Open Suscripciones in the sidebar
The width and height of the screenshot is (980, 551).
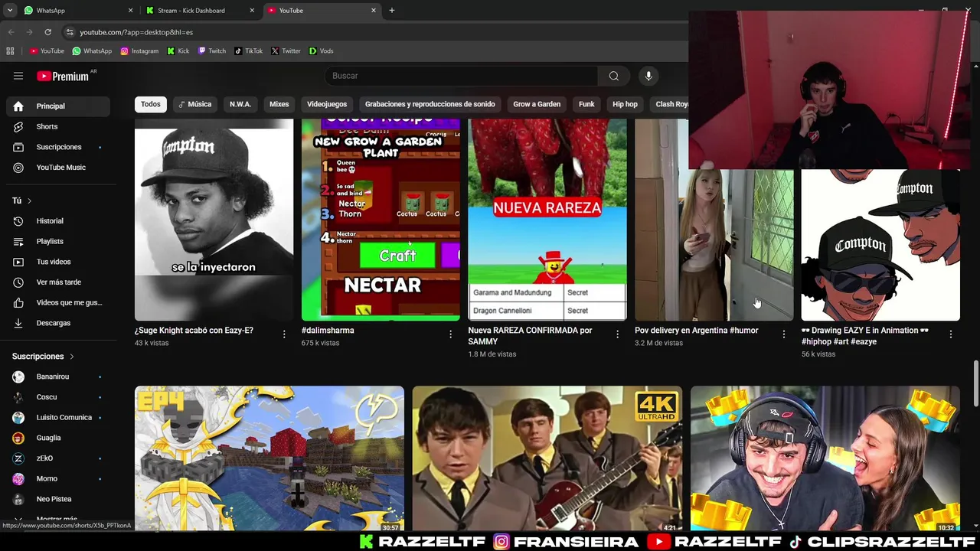click(x=58, y=147)
